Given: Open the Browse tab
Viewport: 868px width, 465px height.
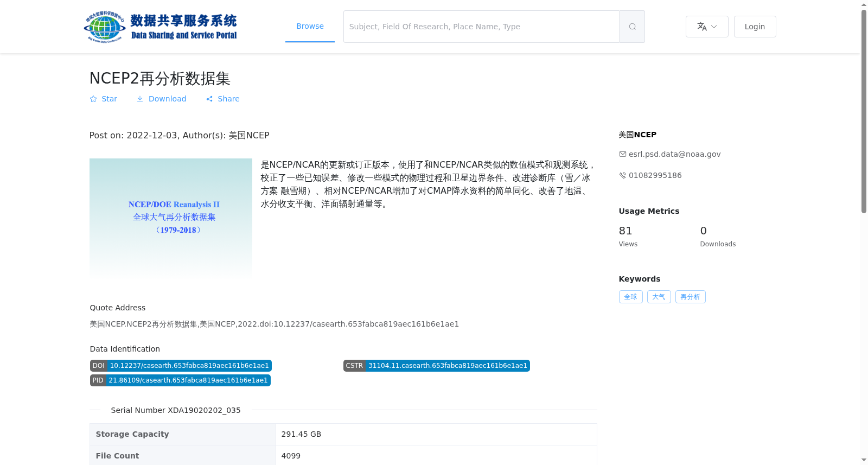Looking at the screenshot, I should (x=310, y=26).
